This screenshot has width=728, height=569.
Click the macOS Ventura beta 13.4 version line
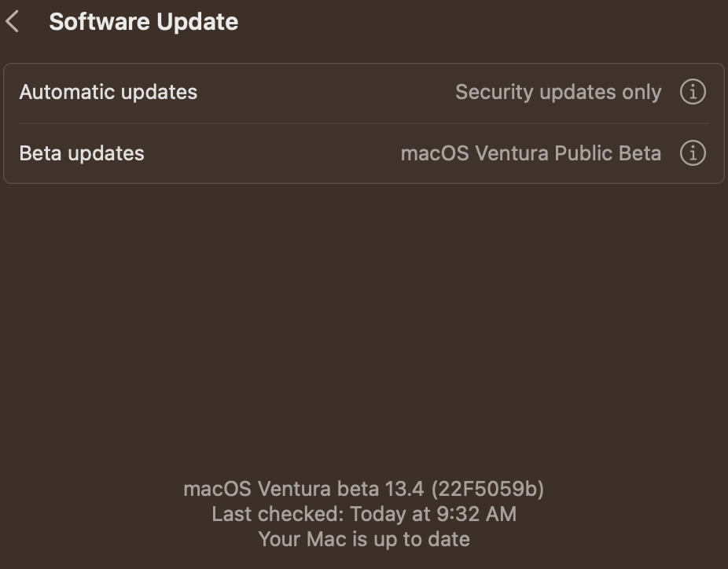tap(363, 489)
